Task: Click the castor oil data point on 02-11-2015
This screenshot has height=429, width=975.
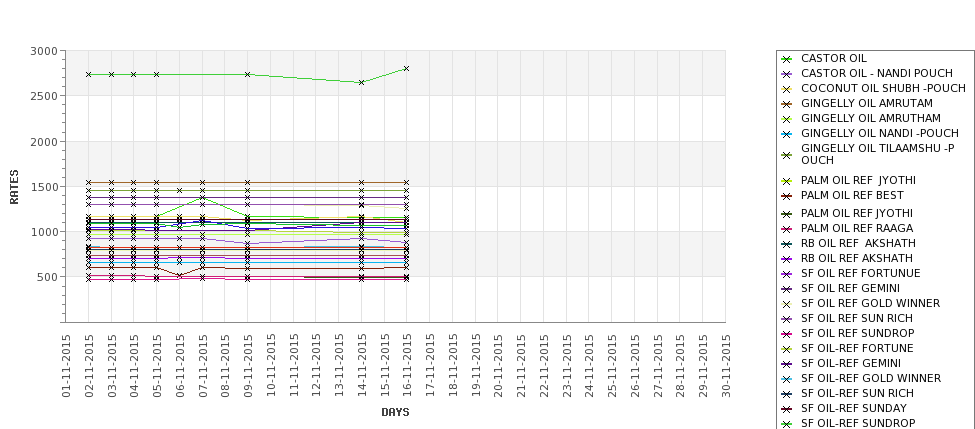Action: pos(88,75)
